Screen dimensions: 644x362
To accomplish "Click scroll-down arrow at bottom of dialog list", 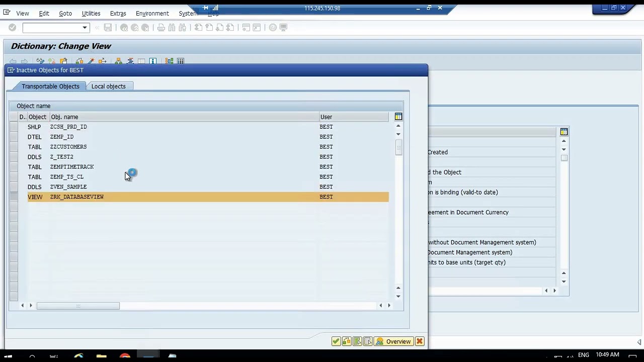I will click(x=398, y=296).
